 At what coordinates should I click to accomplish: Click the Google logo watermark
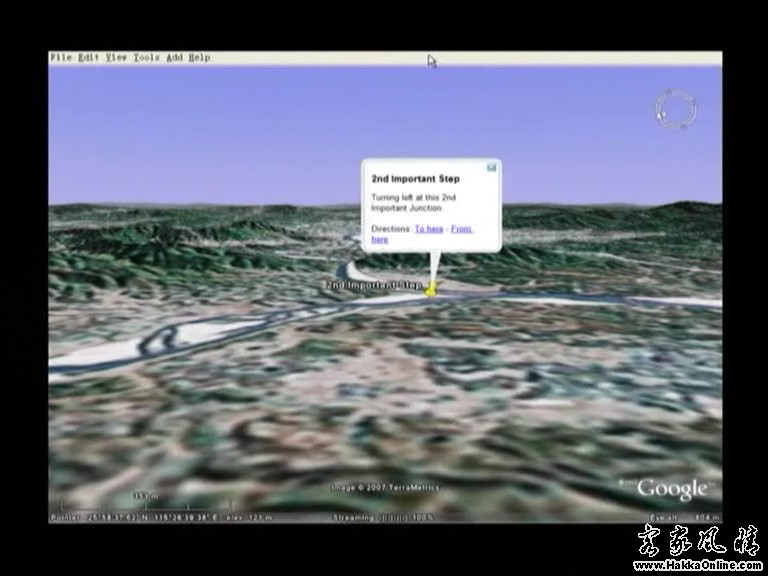coord(671,488)
